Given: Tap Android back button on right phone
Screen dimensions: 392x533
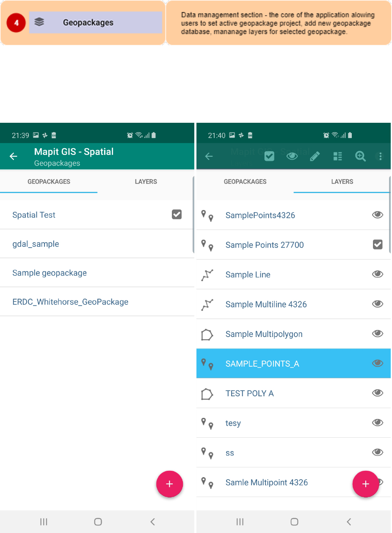Looking at the screenshot, I should click(x=349, y=522).
